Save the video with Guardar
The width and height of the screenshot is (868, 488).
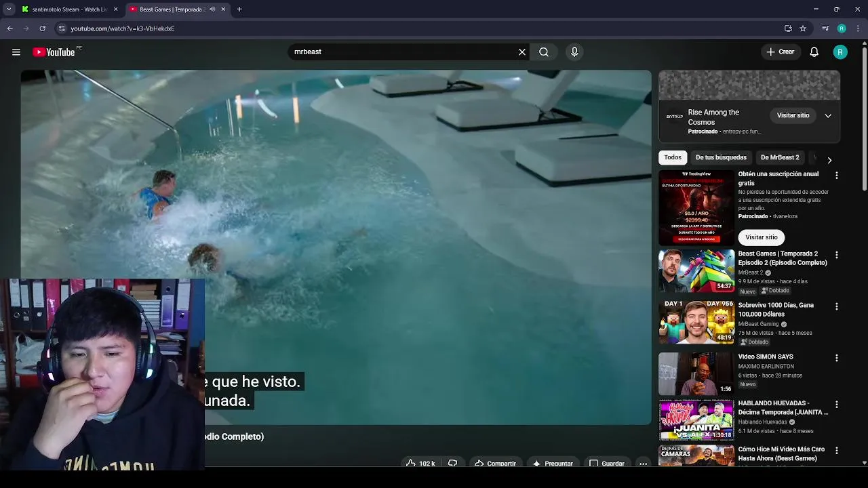click(x=607, y=464)
